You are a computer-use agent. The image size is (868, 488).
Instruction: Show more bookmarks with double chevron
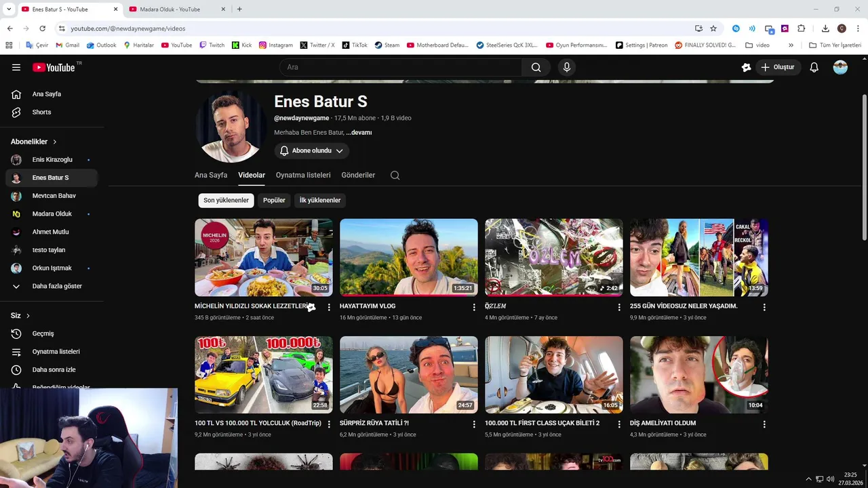pos(791,45)
